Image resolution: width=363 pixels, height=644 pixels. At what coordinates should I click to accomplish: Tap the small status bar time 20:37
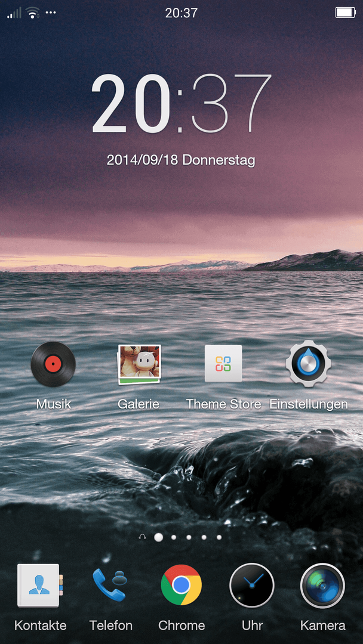coord(181,13)
